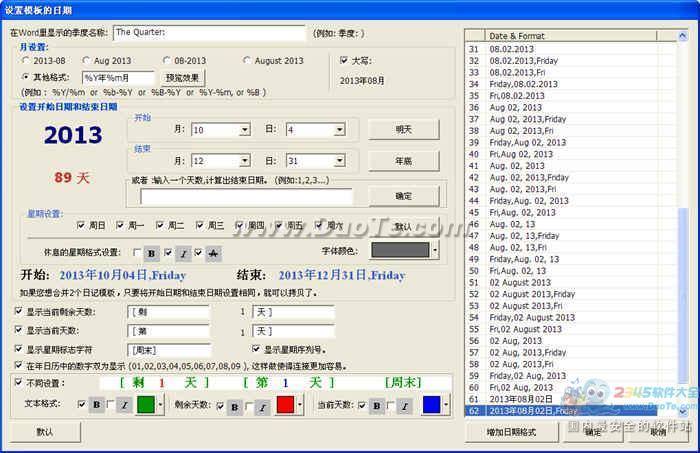Click the green text format color swatch
This screenshot has width=700, height=453.
tap(146, 405)
